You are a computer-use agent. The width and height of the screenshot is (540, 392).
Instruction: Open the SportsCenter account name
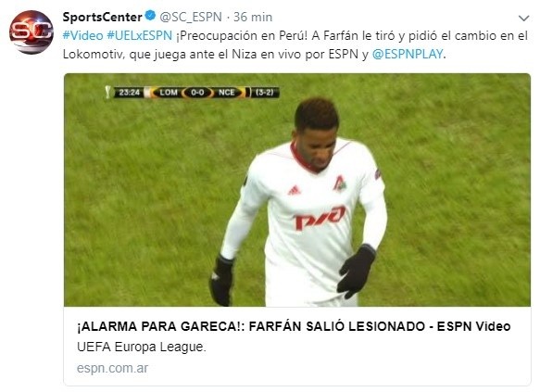click(x=102, y=17)
